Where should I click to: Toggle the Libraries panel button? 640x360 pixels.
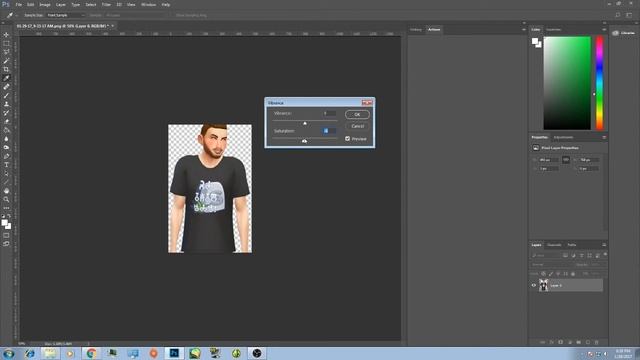pyautogui.click(x=623, y=33)
